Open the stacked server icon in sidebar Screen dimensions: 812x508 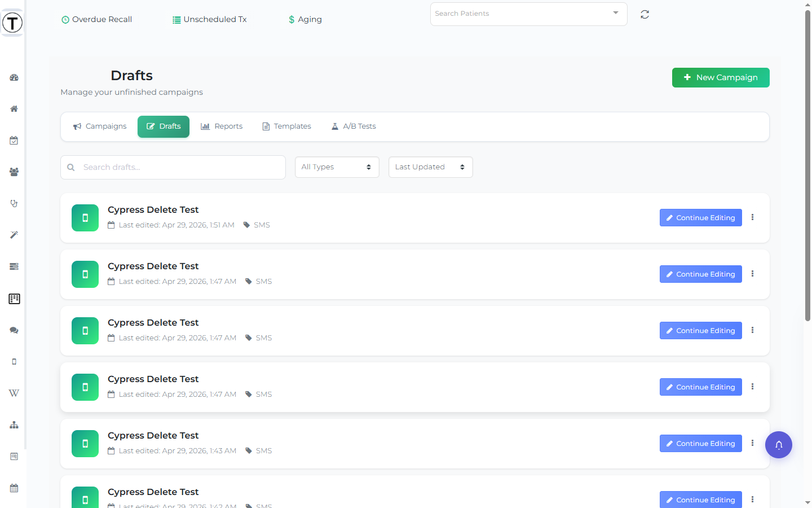coord(14,266)
